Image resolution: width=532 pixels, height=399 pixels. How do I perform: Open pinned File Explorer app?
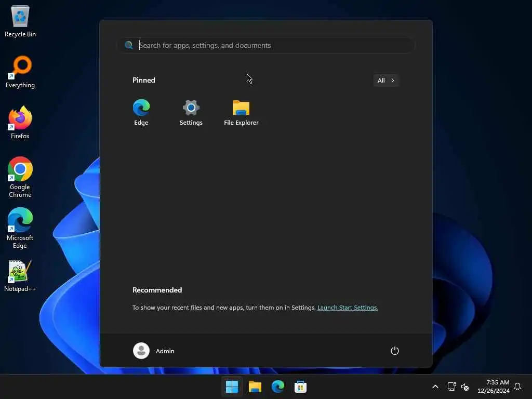click(x=241, y=113)
